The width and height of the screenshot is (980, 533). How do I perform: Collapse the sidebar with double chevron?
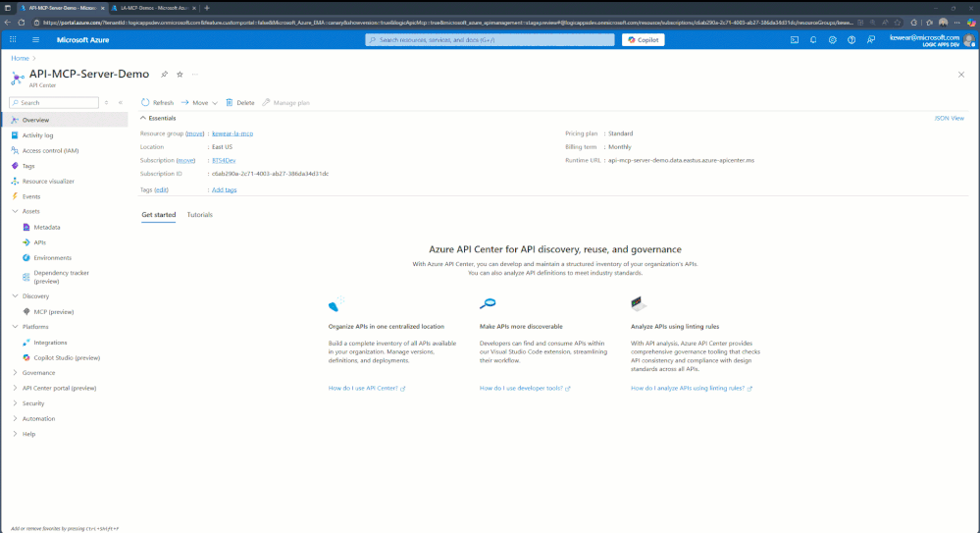[x=121, y=103]
